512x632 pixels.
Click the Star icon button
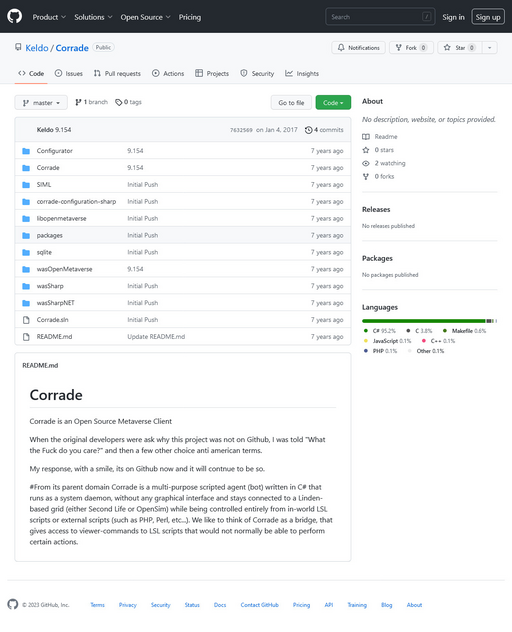(x=447, y=48)
